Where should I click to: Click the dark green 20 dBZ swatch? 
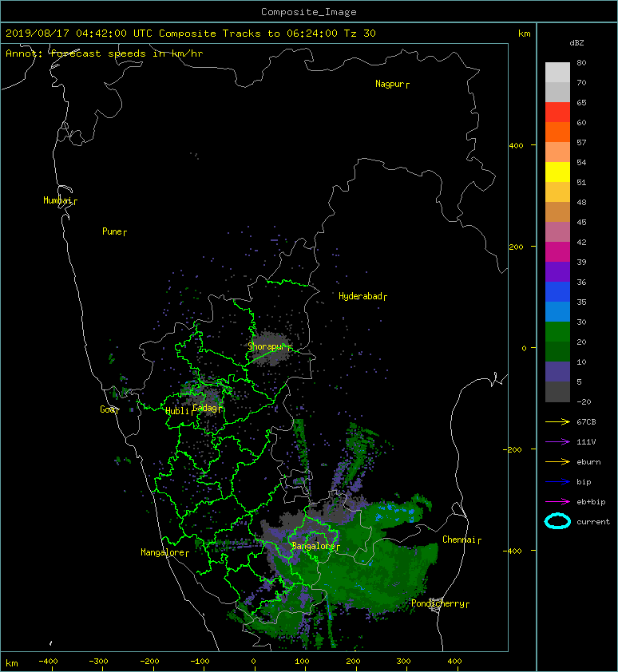(x=557, y=351)
